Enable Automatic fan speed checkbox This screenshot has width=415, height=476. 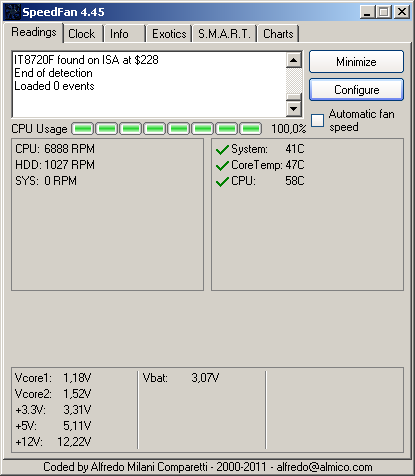317,120
